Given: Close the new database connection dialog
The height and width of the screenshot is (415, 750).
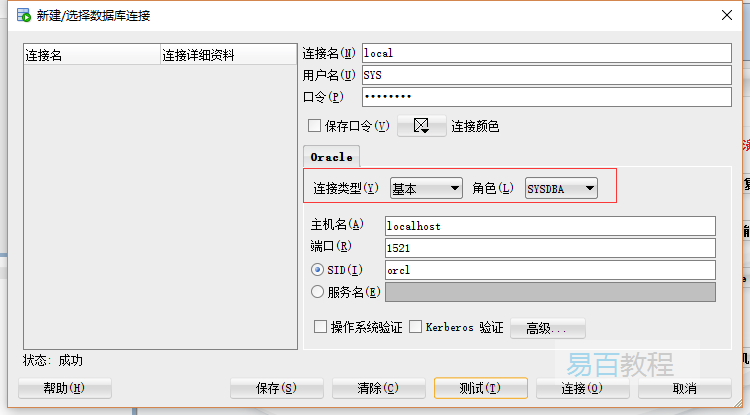Looking at the screenshot, I should click(724, 14).
